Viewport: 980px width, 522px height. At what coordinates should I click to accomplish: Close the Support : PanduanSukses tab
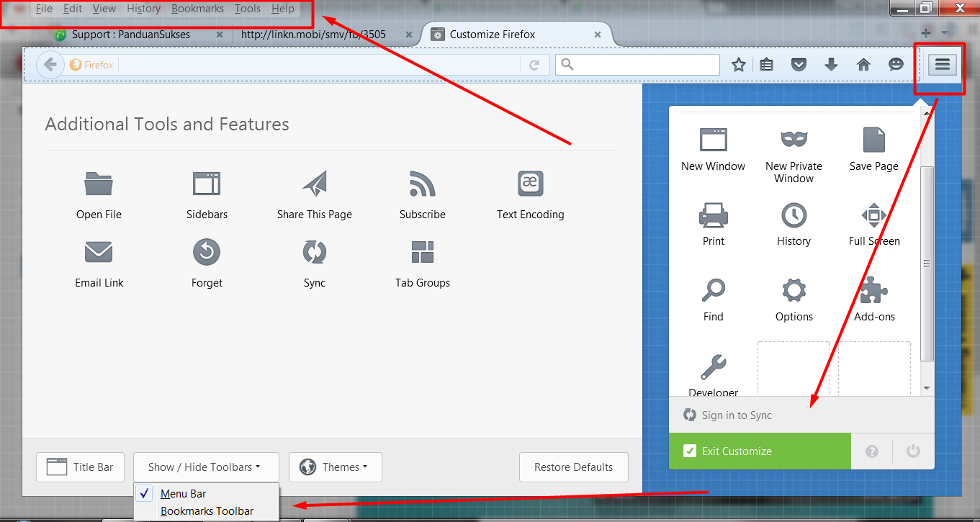pyautogui.click(x=220, y=35)
